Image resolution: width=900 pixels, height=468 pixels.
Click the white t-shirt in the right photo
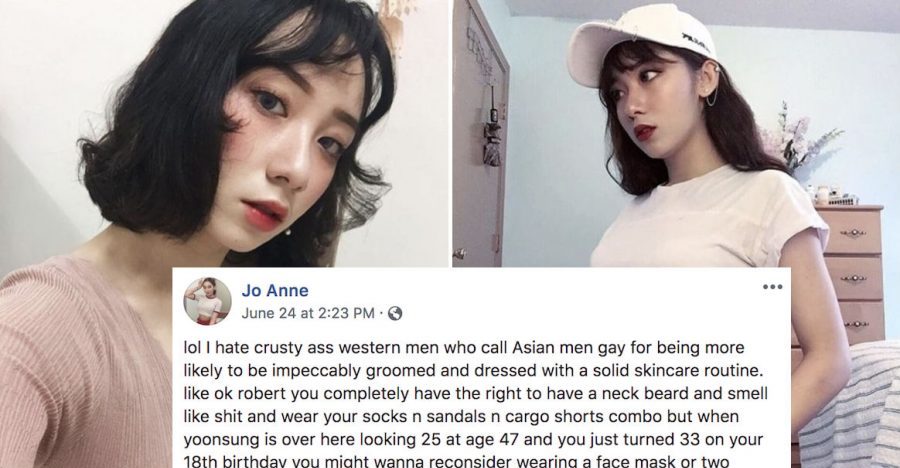[709, 221]
